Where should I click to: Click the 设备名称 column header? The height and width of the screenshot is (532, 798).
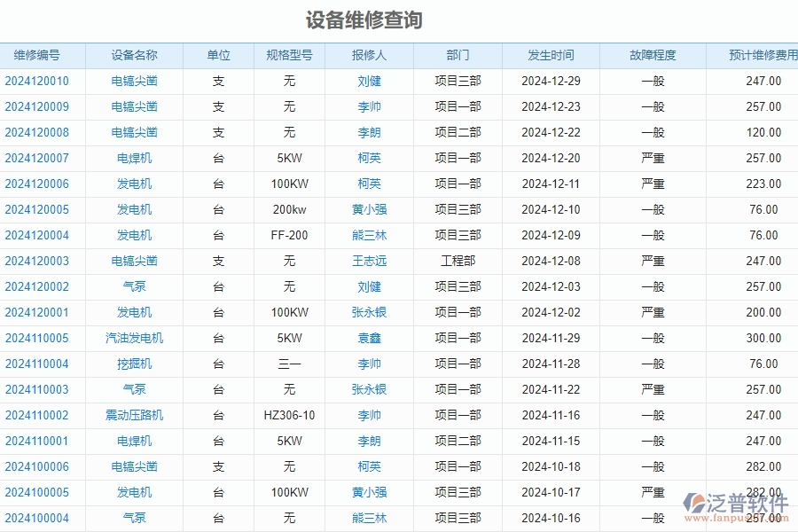coord(134,55)
